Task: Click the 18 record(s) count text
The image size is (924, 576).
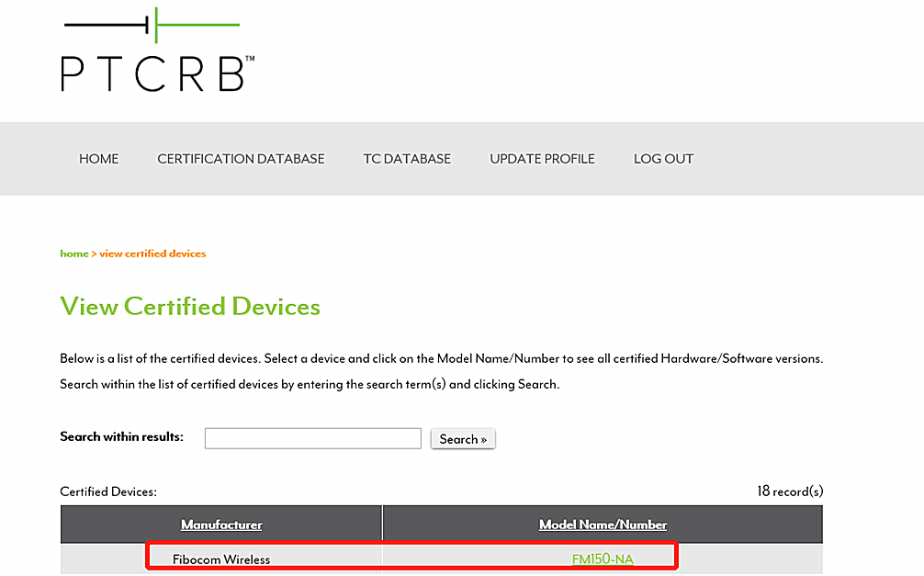Action: click(x=788, y=491)
